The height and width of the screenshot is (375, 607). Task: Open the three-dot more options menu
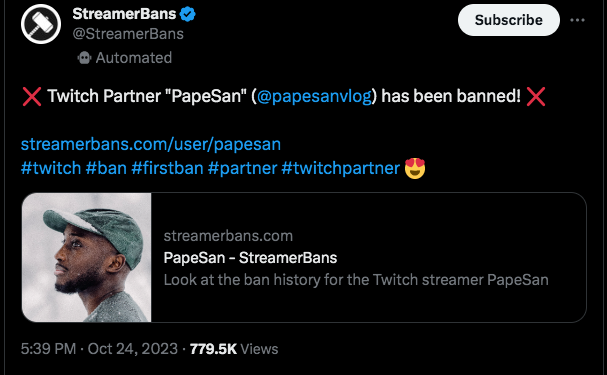[577, 20]
